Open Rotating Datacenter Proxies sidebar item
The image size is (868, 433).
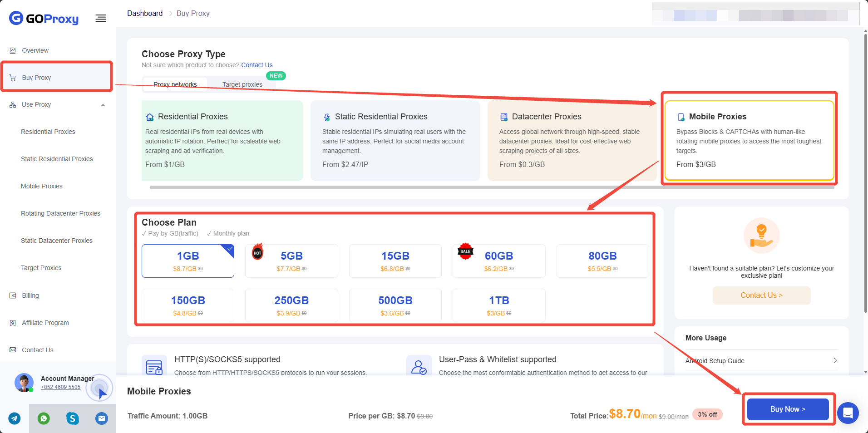[x=60, y=213]
